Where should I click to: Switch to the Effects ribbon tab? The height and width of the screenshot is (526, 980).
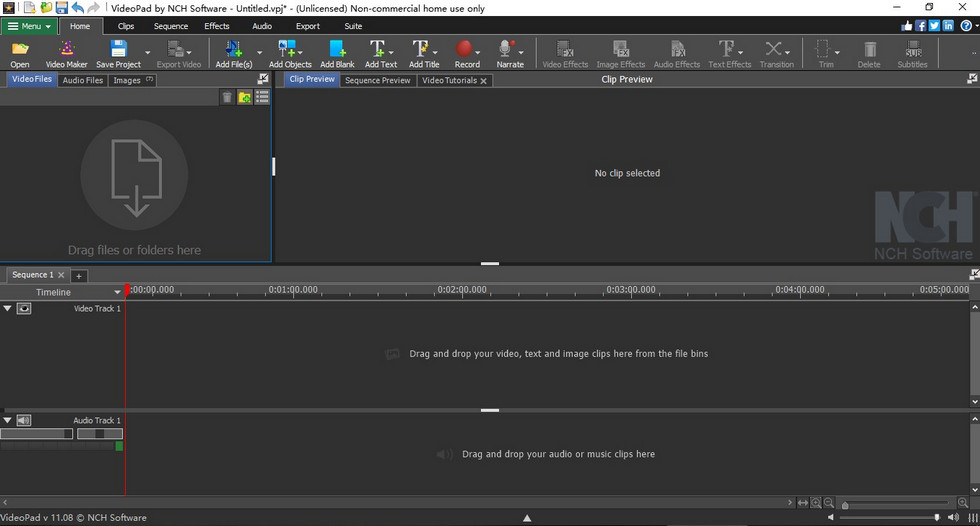tap(217, 26)
